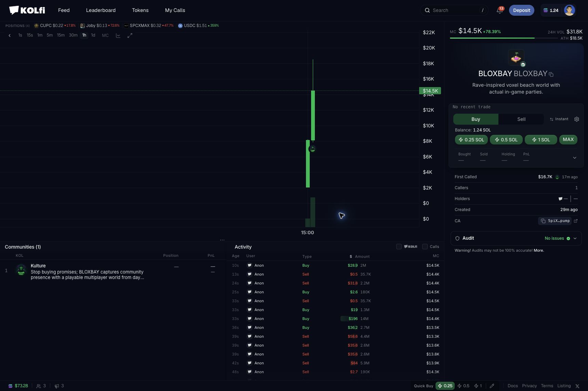Click the BLOXBAY token image
The height and width of the screenshot is (391, 588).
[516, 57]
